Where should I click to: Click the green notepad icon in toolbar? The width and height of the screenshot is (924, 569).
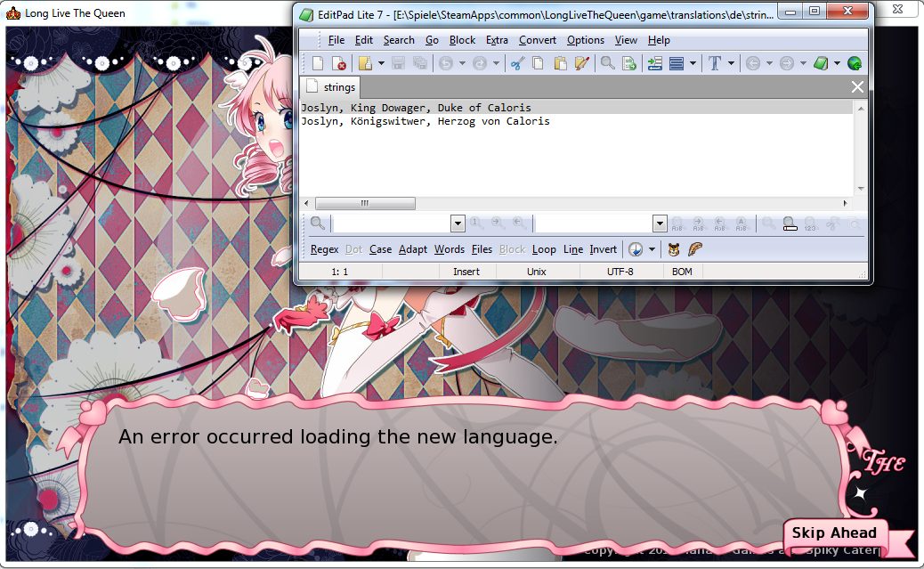click(821, 63)
